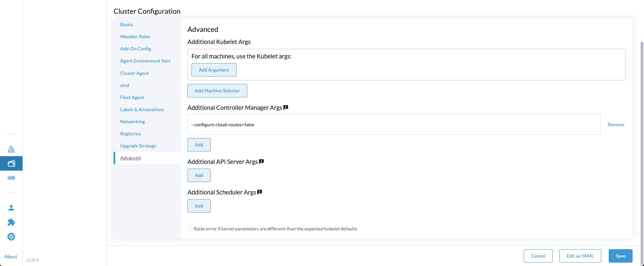Viewport: 644px width, 266px height.
Task: Edit the configure-cloud-routes=false input field
Action: (394, 125)
